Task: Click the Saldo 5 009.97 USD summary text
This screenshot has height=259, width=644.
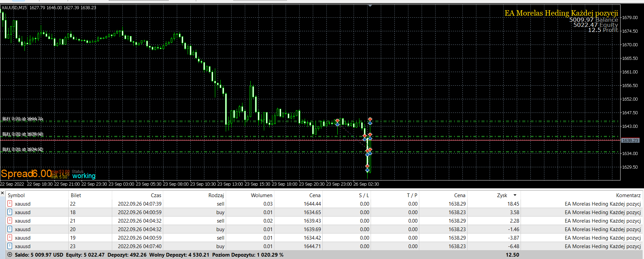Action: [39, 255]
